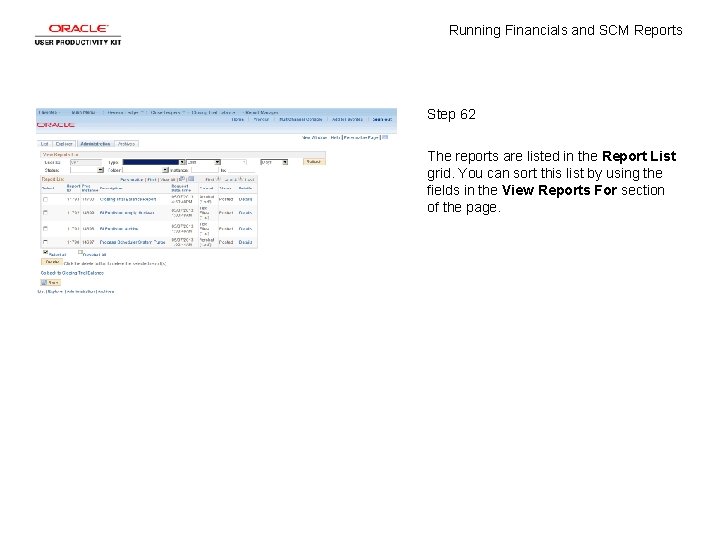Open the Status dropdown
Screen dimensions: 720x540
click(x=87, y=170)
